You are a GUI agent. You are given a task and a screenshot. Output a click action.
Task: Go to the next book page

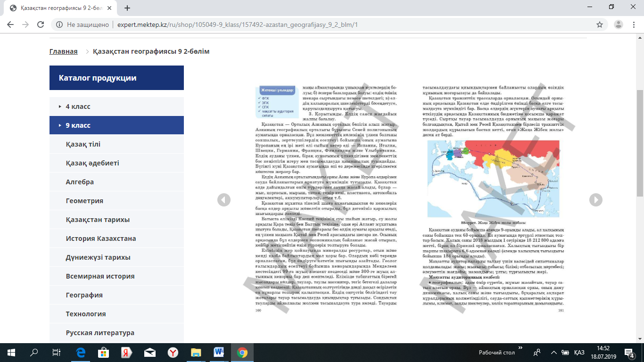click(596, 200)
